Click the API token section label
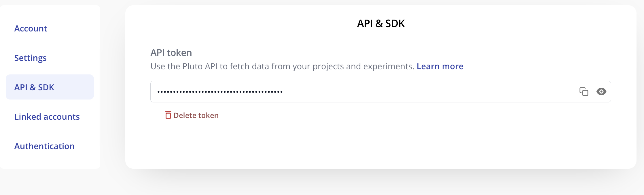Screen dimensions: 644x195 [x=171, y=53]
